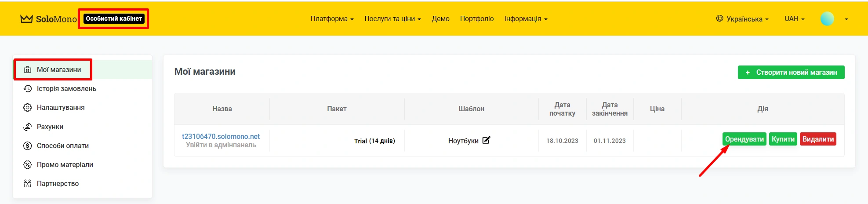Click the Мої магазини briefcase icon

pyautogui.click(x=27, y=69)
